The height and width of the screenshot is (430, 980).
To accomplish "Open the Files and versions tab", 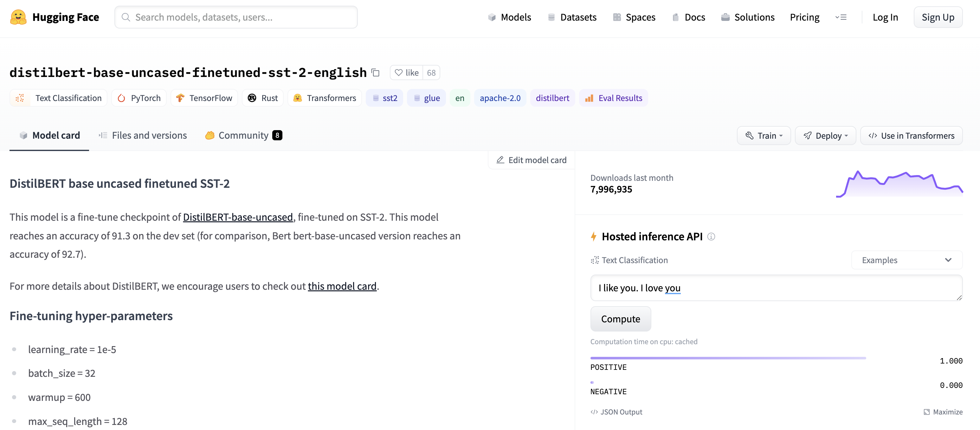I will (143, 135).
